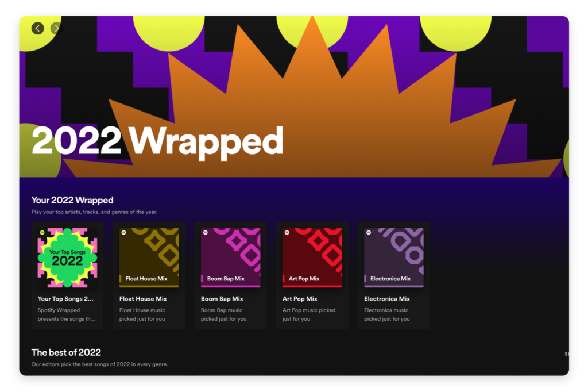
Task: Open 'The best of 2022' section heading
Action: [x=66, y=352]
